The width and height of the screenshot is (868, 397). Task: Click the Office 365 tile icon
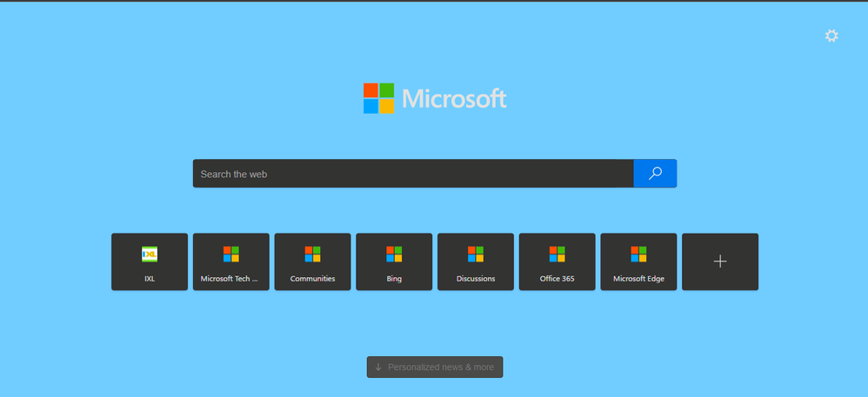point(557,255)
